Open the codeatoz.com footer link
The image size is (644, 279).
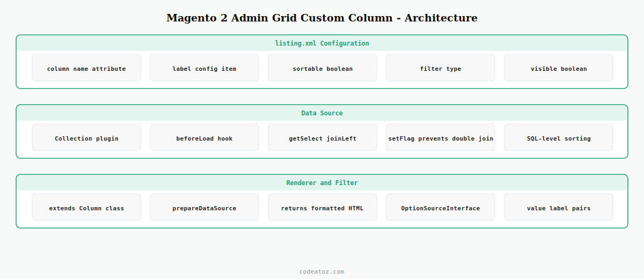pos(322,271)
